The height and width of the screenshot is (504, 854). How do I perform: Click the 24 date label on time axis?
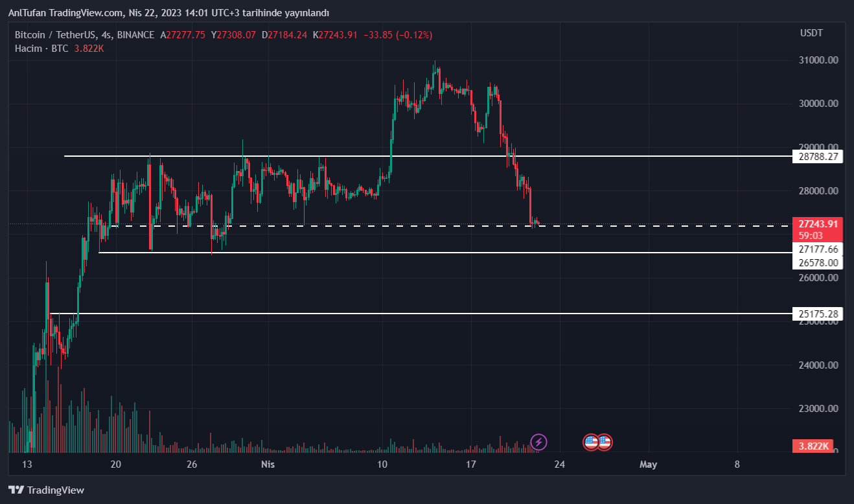click(560, 464)
